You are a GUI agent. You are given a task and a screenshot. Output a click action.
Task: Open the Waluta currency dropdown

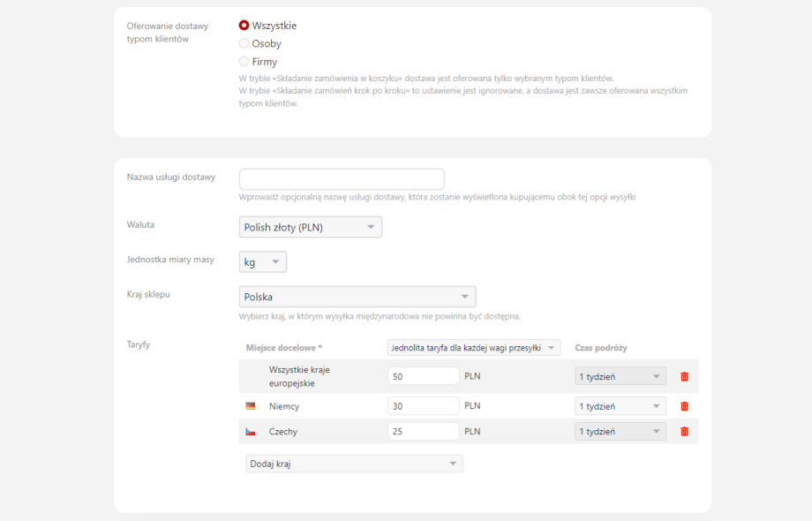click(310, 227)
